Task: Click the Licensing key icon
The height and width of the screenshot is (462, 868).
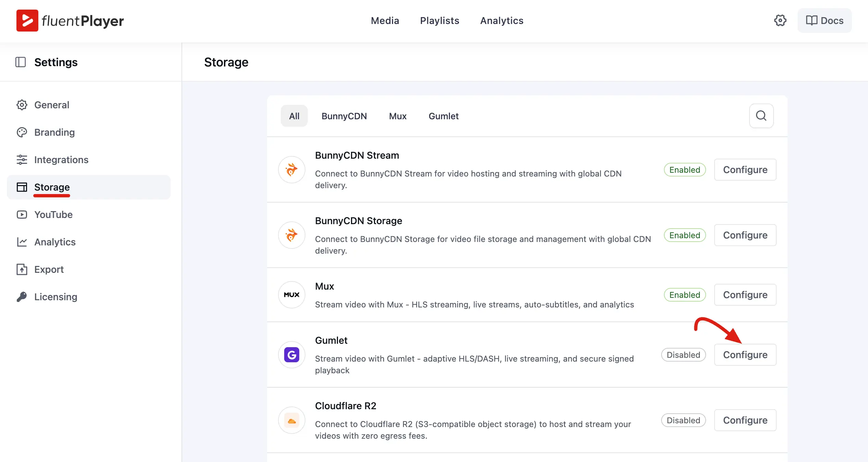Action: point(22,297)
